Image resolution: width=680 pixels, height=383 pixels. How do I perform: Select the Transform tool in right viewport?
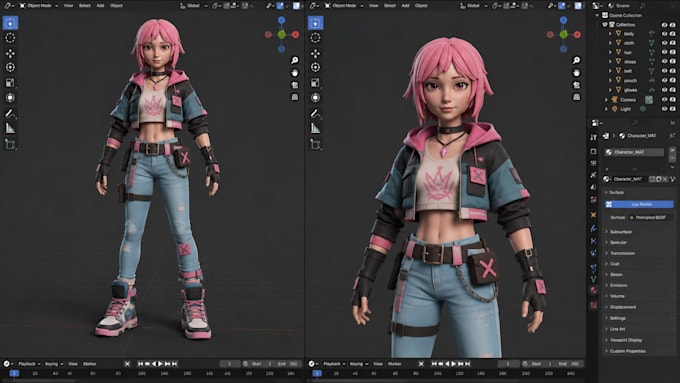[x=315, y=98]
